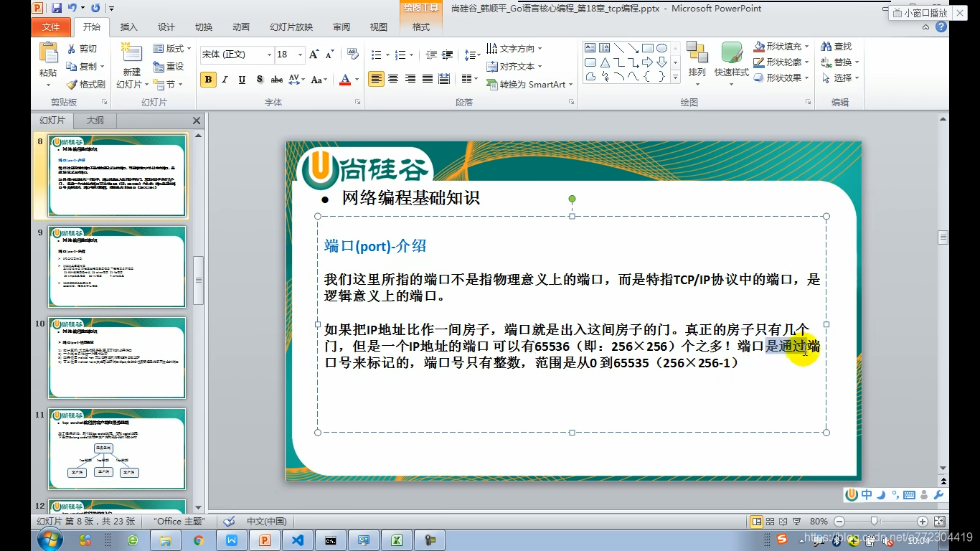Toggle strikethrough formatting

[276, 80]
